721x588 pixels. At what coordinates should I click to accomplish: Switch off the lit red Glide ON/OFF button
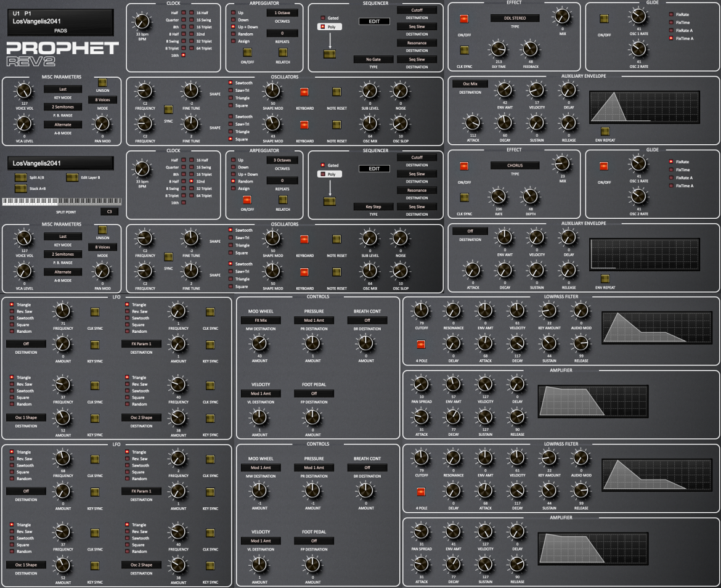(x=604, y=166)
